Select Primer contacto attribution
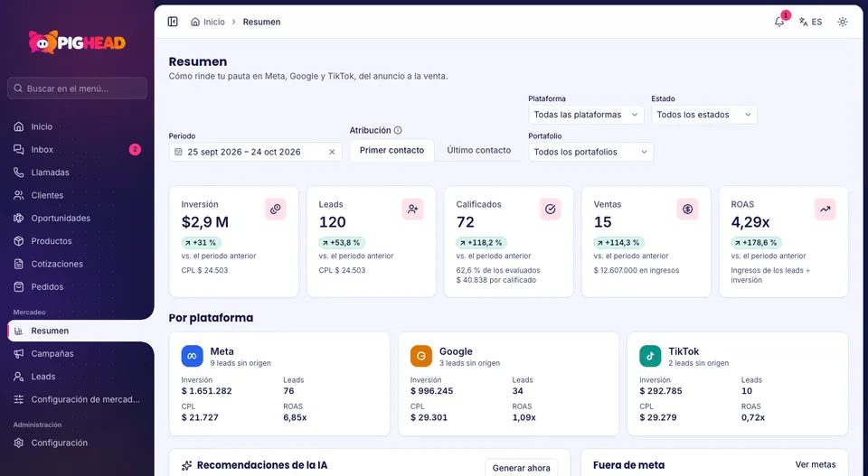 click(x=392, y=150)
